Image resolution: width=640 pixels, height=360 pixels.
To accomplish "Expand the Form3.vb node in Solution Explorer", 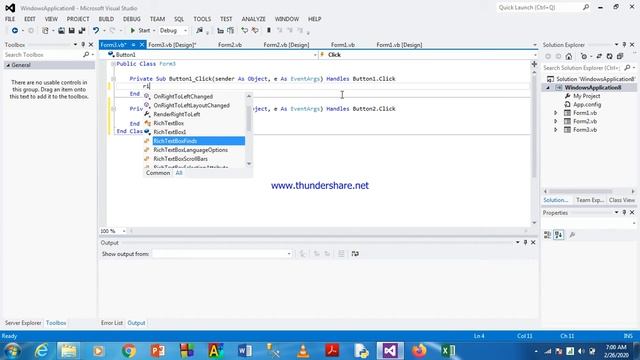I will tap(556, 130).
